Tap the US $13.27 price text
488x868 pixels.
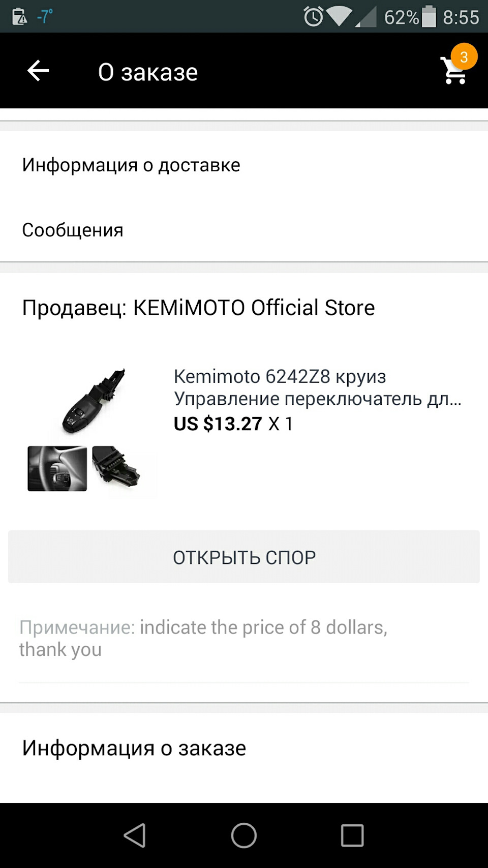click(x=218, y=424)
